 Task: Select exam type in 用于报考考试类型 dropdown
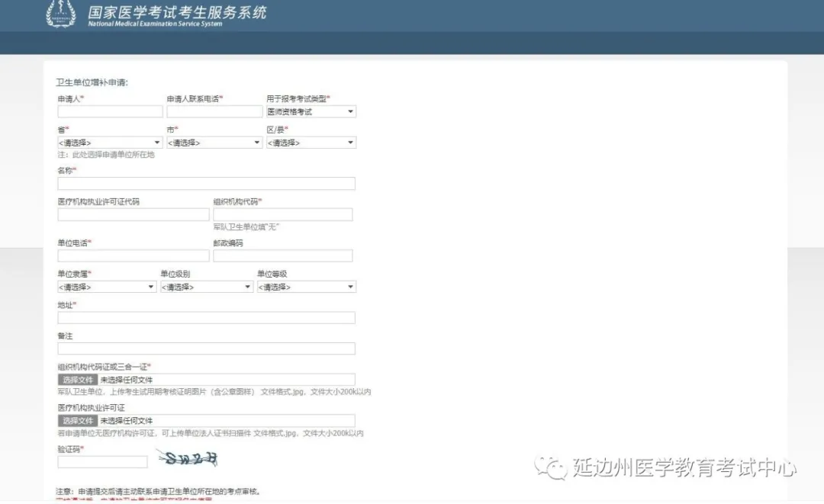coord(311,112)
